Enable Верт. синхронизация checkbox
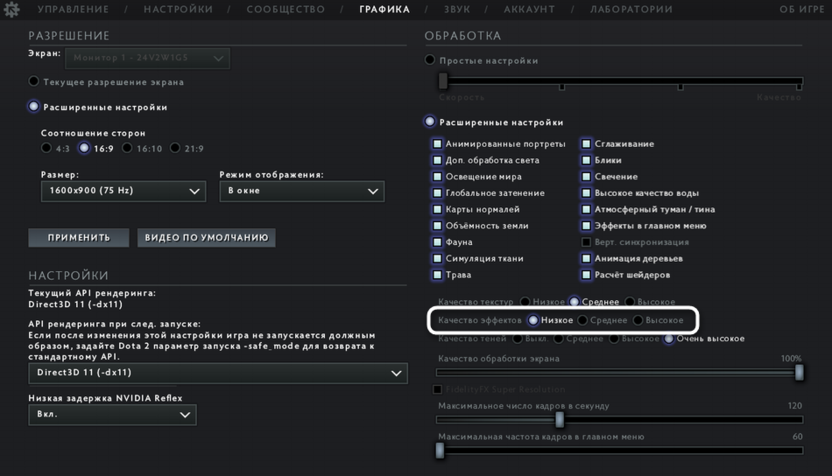The height and width of the screenshot is (476, 832). click(x=586, y=242)
